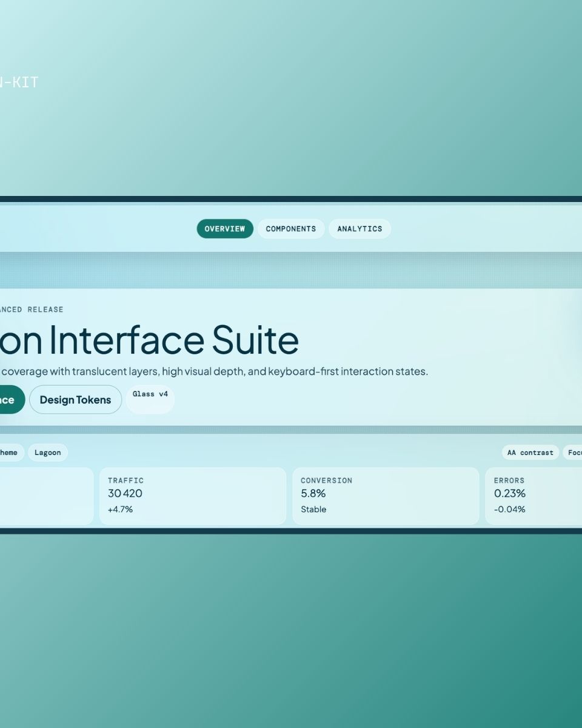Click the AA contrast chip

[530, 453]
